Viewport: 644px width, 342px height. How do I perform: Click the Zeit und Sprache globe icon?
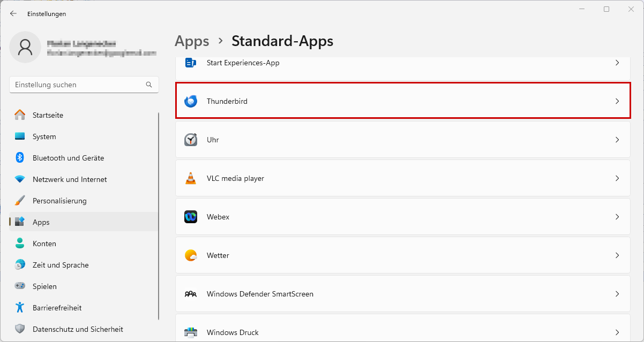click(x=20, y=265)
